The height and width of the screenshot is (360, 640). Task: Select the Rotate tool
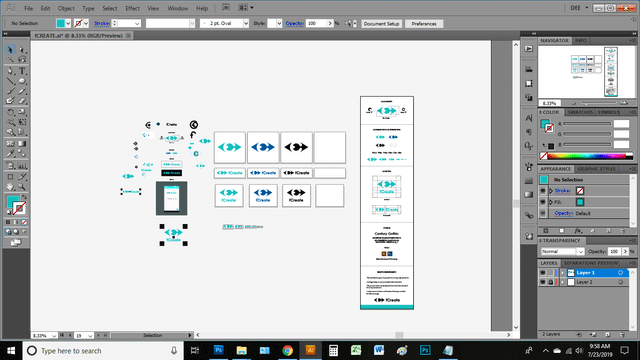(x=10, y=112)
